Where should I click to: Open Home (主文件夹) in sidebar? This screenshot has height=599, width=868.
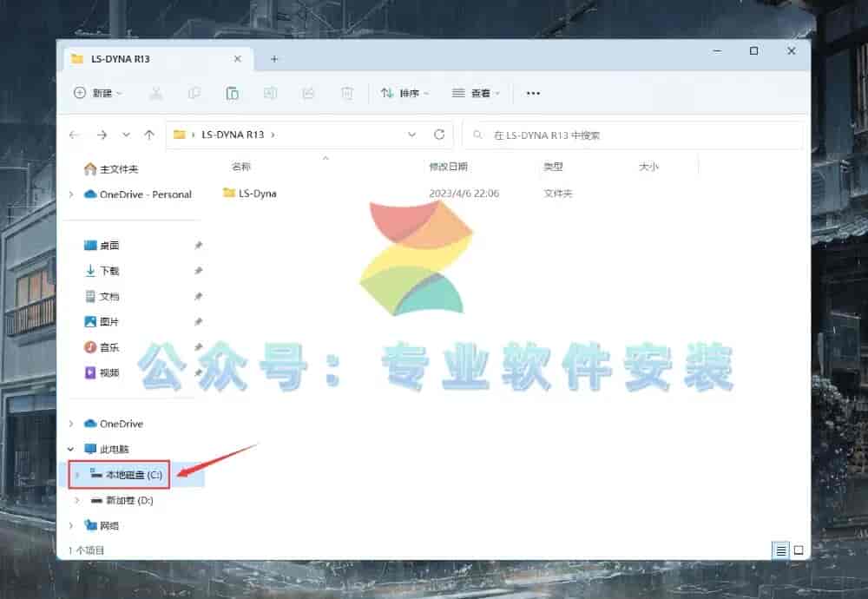tap(111, 169)
